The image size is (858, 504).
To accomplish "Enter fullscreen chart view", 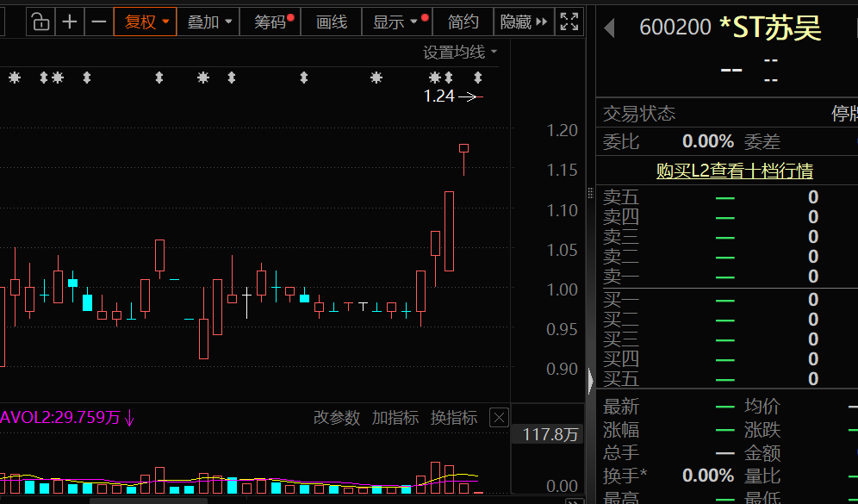I will (x=569, y=22).
